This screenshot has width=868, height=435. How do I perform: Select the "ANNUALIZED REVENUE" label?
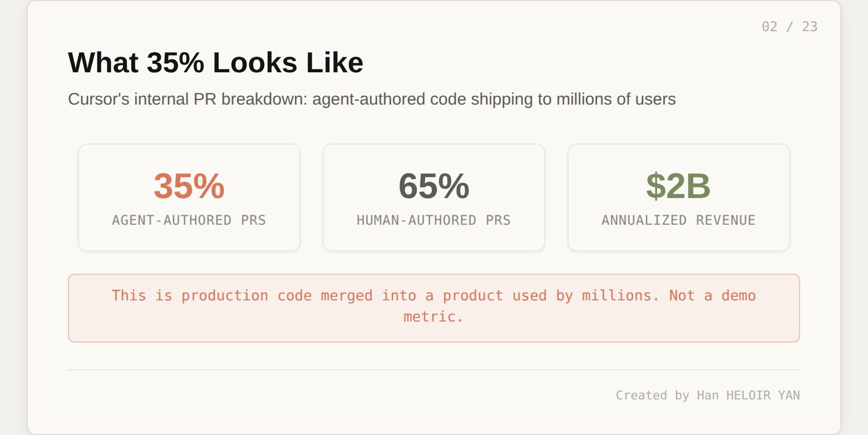(678, 220)
